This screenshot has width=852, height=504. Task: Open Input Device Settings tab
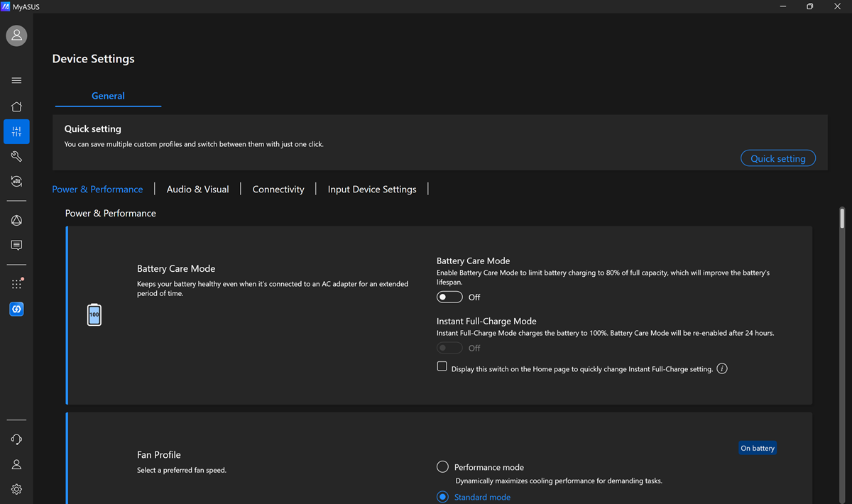(372, 189)
